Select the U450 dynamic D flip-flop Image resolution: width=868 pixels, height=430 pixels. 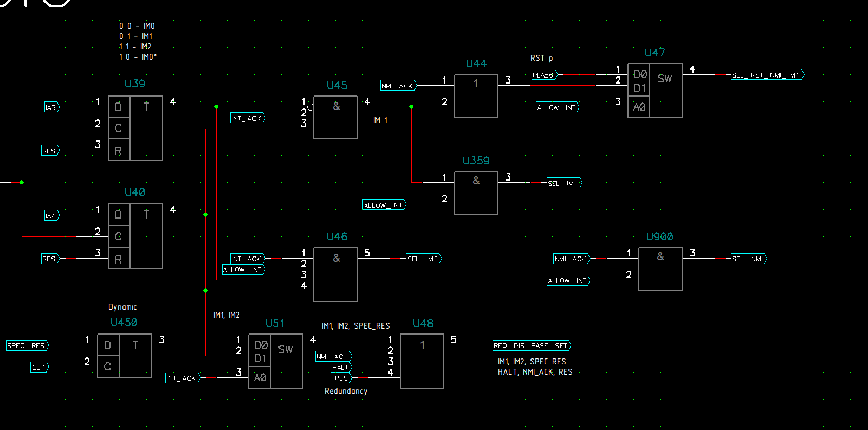[124, 355]
